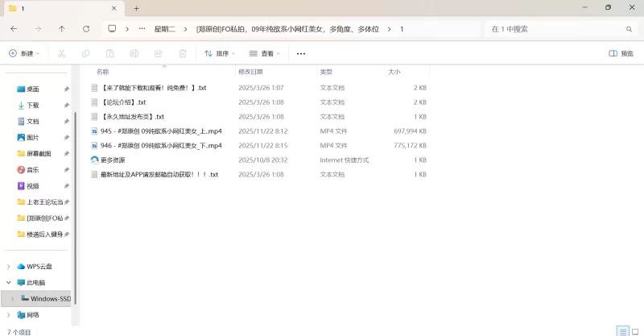Click the Delete trash icon
The height and width of the screenshot is (336, 644).
183,54
